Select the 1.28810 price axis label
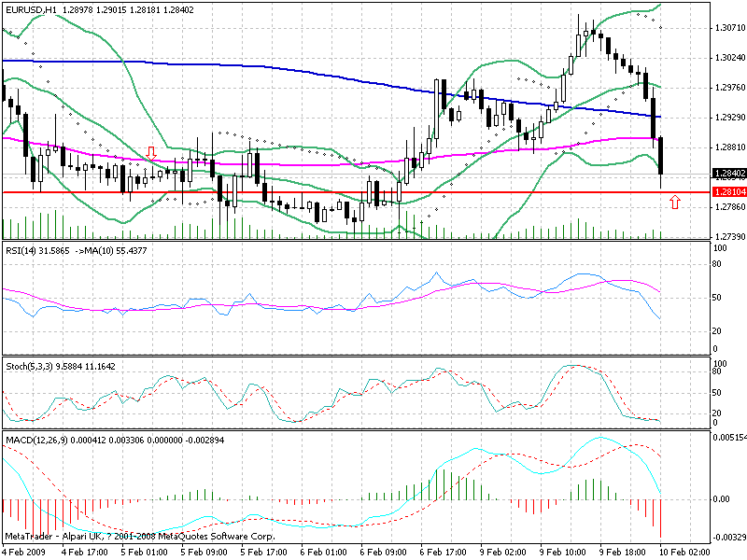The image size is (747, 560). coord(730,147)
